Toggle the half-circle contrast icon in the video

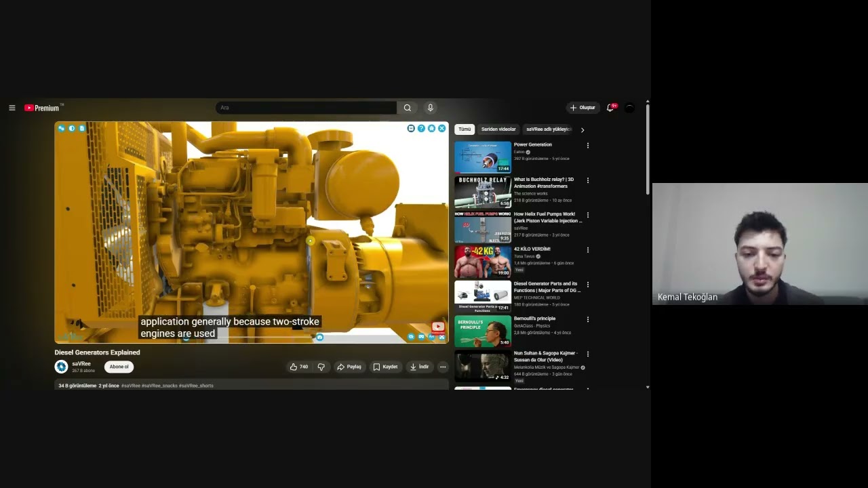(x=72, y=128)
